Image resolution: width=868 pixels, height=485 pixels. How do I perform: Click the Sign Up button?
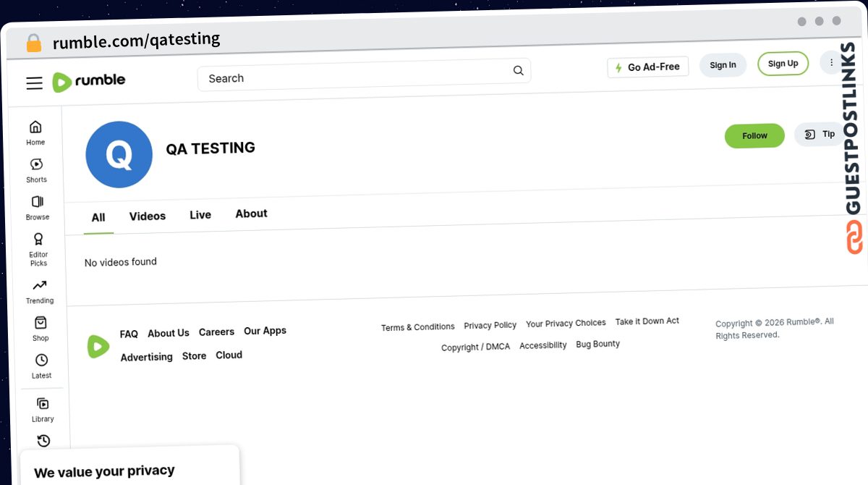pos(783,64)
